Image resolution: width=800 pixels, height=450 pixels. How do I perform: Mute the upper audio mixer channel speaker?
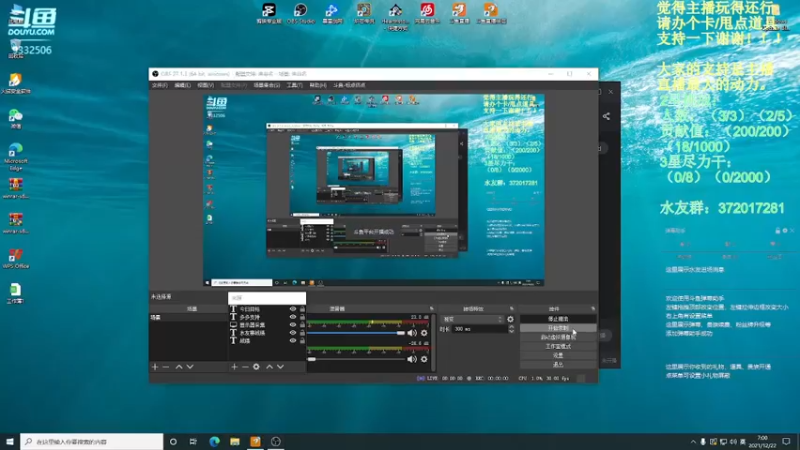pos(412,333)
